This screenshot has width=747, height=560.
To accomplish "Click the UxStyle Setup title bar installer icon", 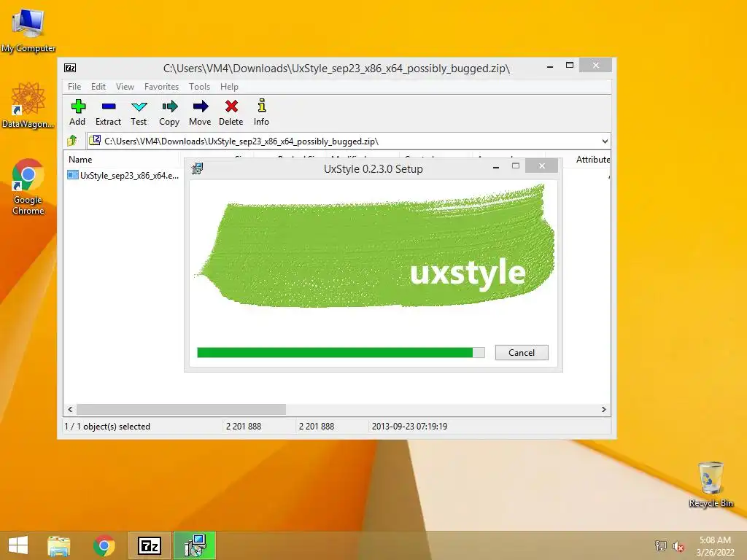I will [x=197, y=168].
